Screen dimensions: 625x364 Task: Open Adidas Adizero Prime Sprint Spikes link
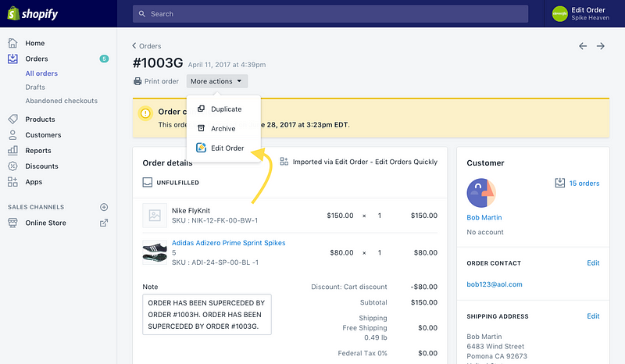pyautogui.click(x=228, y=243)
